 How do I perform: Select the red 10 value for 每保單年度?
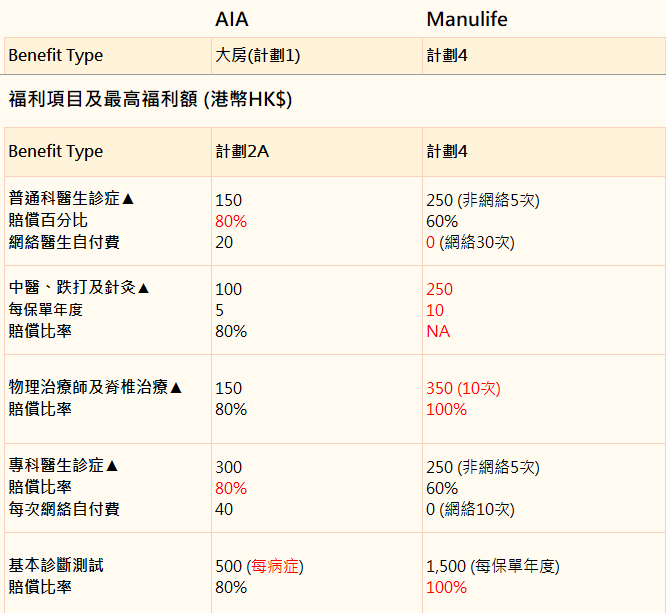click(435, 310)
